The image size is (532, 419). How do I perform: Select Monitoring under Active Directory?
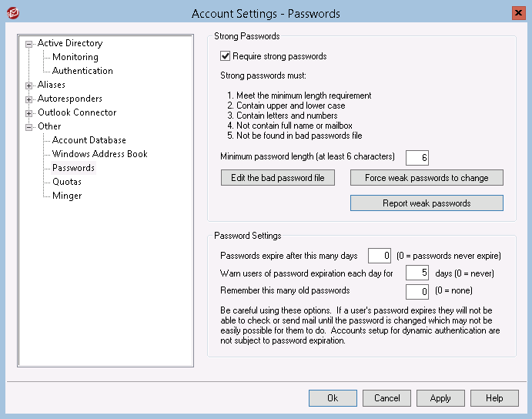(75, 57)
